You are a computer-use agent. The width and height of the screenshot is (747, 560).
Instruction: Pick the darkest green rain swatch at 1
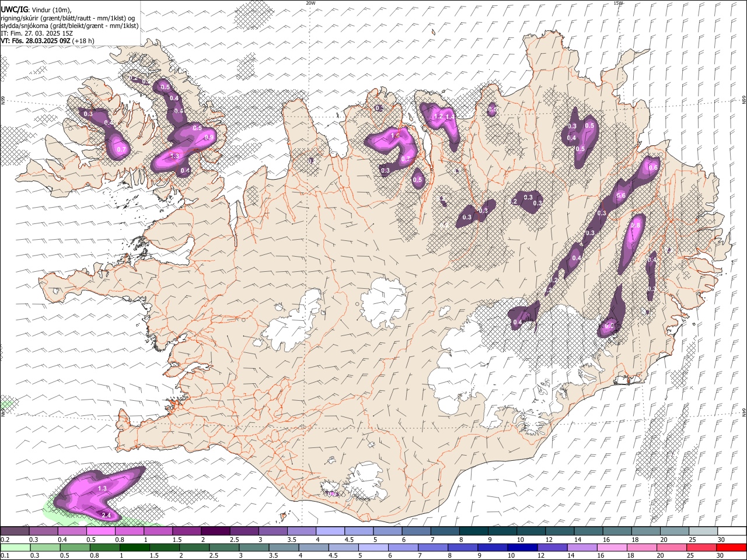coord(134,547)
